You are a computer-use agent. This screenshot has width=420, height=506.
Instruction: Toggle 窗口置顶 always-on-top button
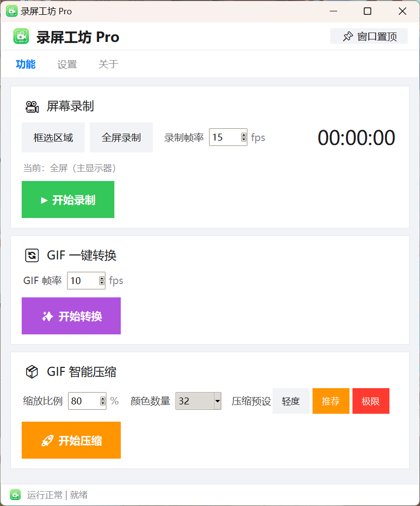click(x=369, y=36)
